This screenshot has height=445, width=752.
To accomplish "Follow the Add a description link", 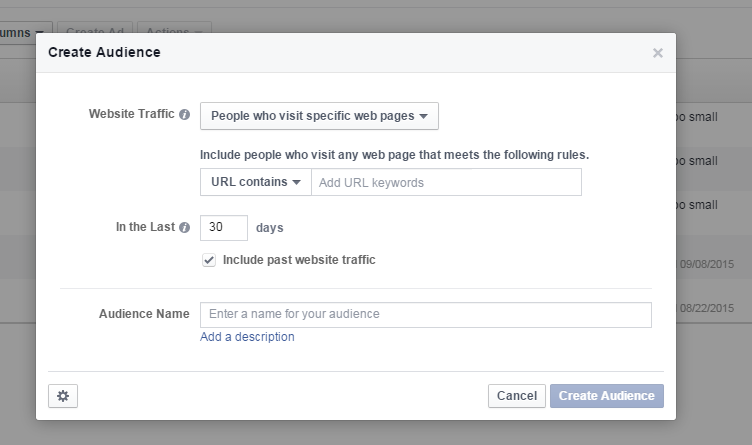I will (x=247, y=337).
